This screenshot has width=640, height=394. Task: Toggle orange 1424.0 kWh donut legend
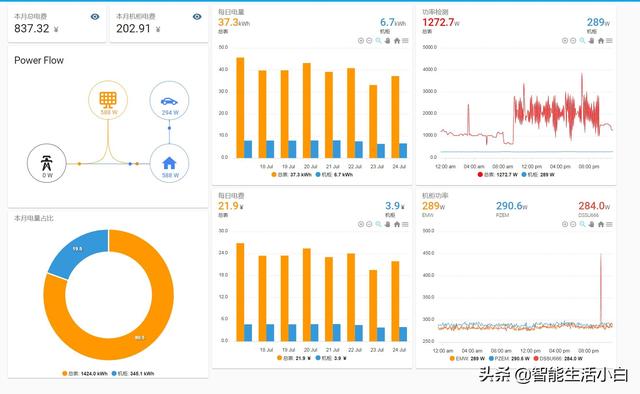85,373
